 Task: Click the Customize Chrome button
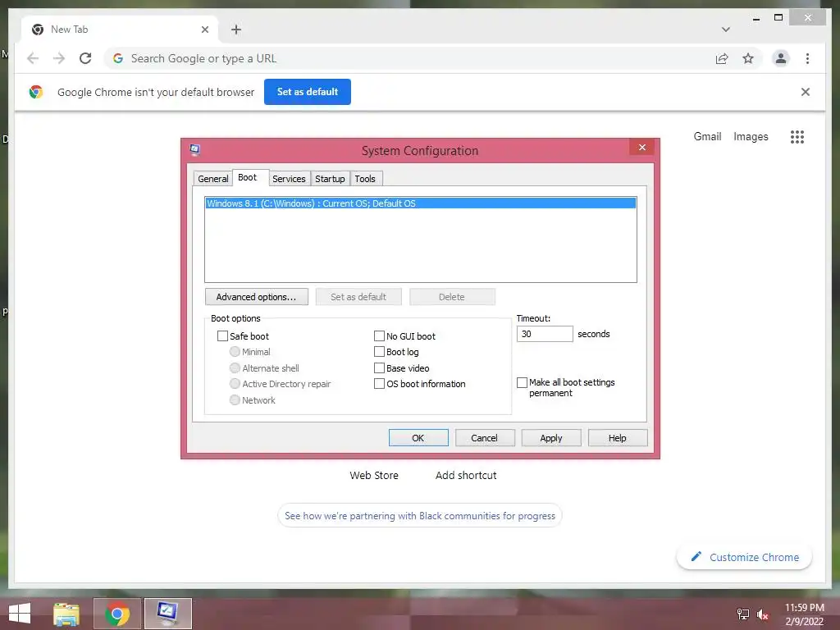pos(745,557)
